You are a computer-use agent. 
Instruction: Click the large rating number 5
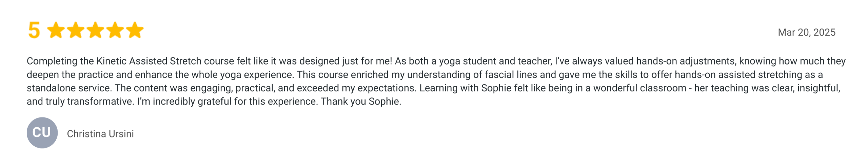click(34, 30)
